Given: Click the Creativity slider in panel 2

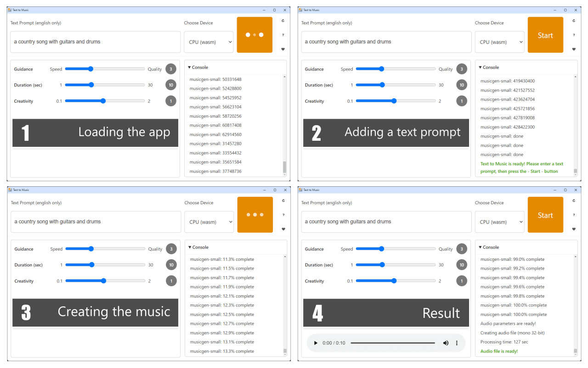Looking at the screenshot, I should click(x=396, y=101).
